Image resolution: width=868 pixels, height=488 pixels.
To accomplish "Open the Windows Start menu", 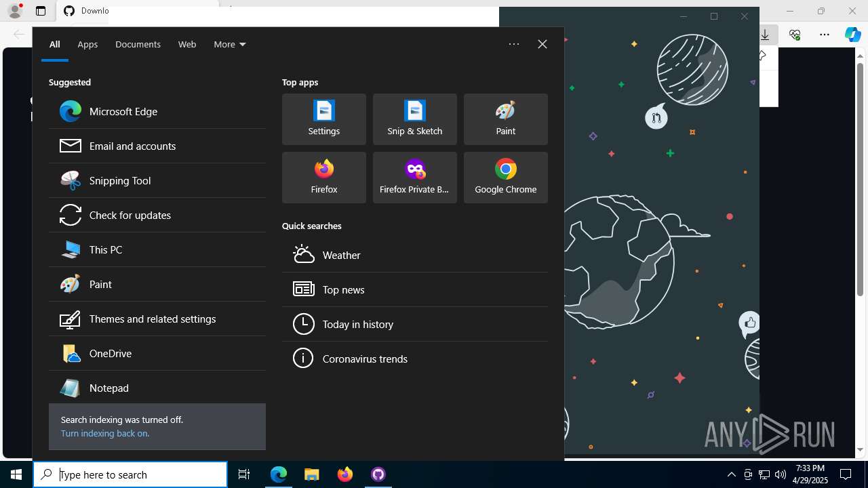I will click(x=16, y=474).
